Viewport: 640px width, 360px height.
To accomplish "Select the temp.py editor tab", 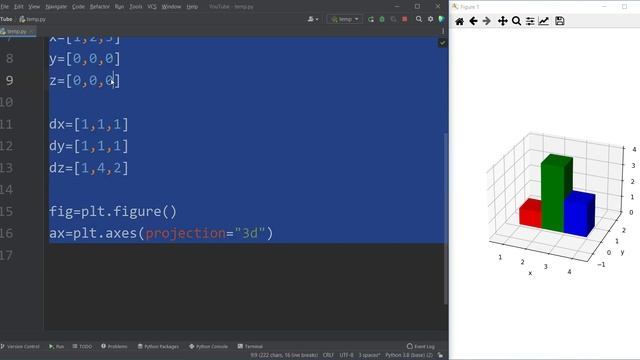I will pos(17,31).
